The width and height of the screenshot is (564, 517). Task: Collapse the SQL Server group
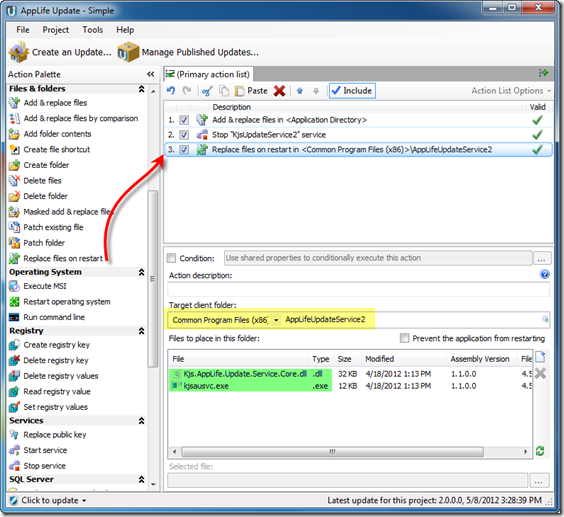coord(141,480)
